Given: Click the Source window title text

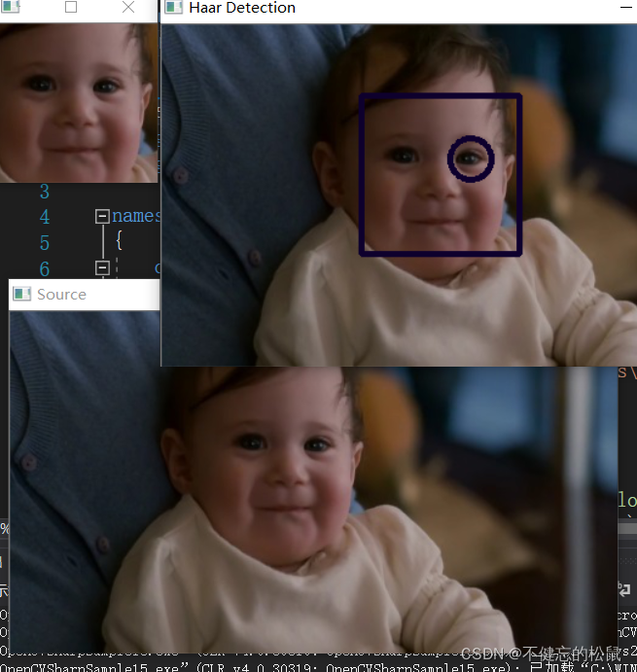Looking at the screenshot, I should click(x=61, y=295).
